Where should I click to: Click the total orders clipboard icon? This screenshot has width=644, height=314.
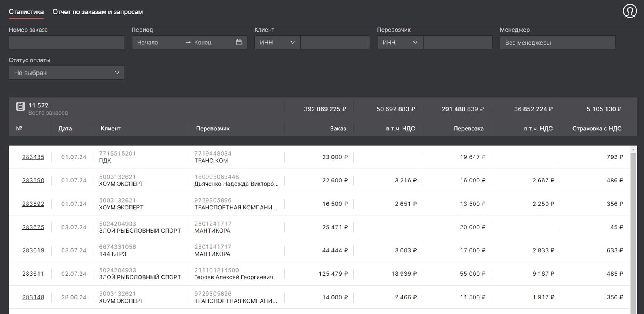pos(20,106)
